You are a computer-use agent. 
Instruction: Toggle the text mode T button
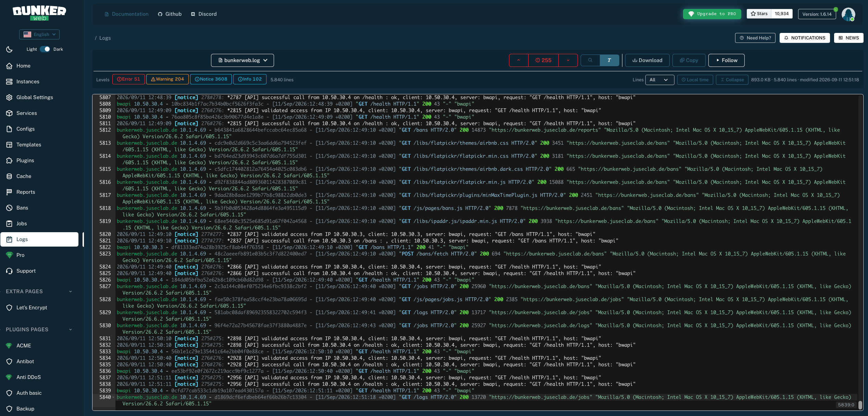609,60
